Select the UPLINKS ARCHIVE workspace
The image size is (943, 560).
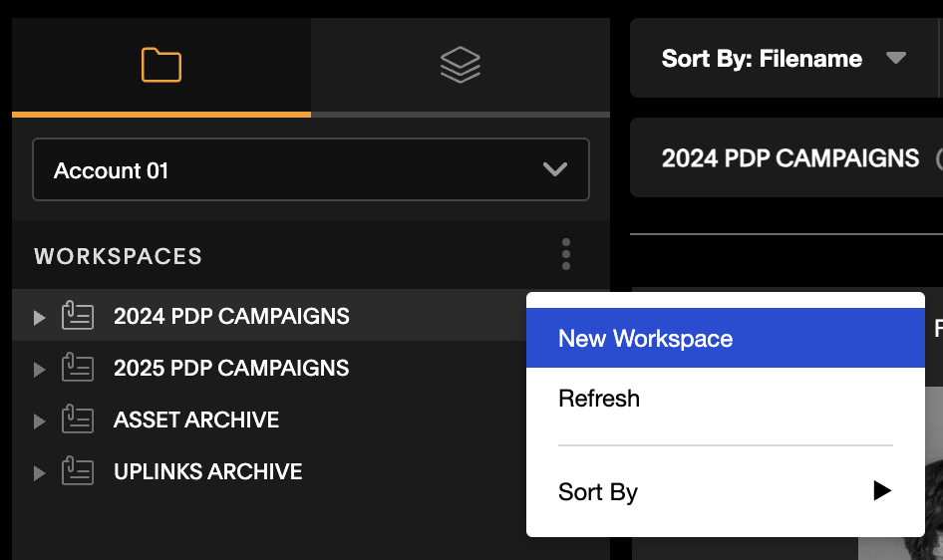coord(208,471)
